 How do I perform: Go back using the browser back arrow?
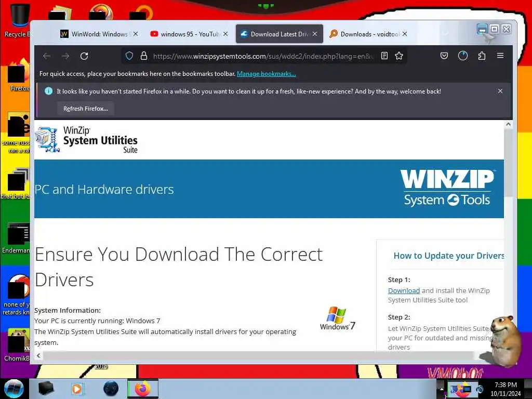pos(47,56)
